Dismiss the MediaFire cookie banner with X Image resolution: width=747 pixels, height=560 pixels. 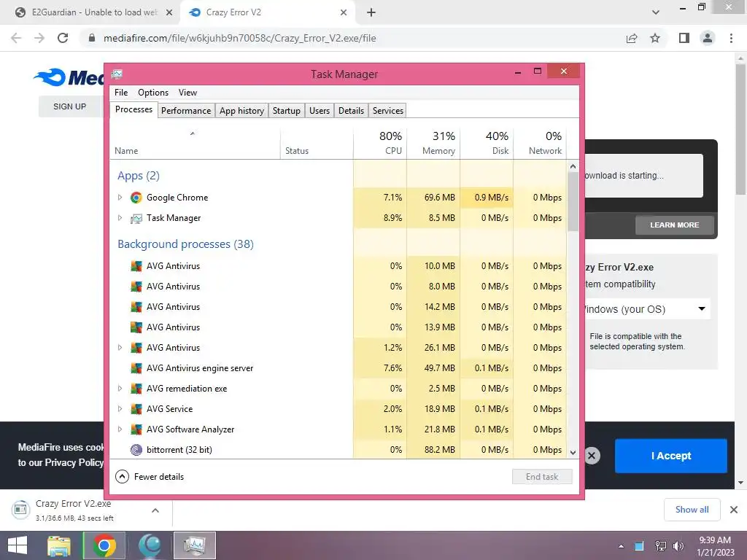pyautogui.click(x=592, y=456)
